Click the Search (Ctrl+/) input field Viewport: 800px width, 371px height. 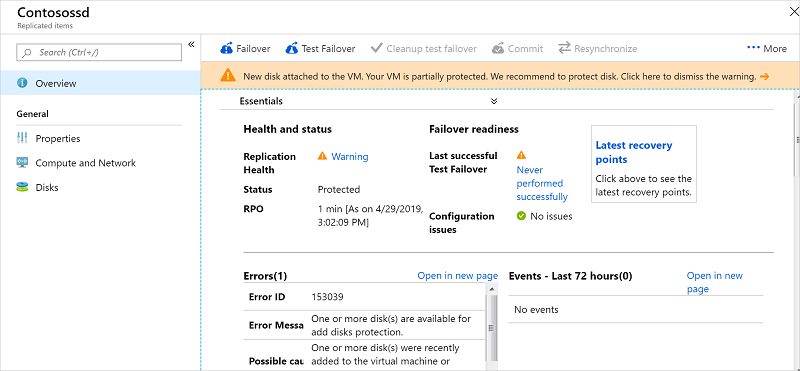tap(99, 52)
